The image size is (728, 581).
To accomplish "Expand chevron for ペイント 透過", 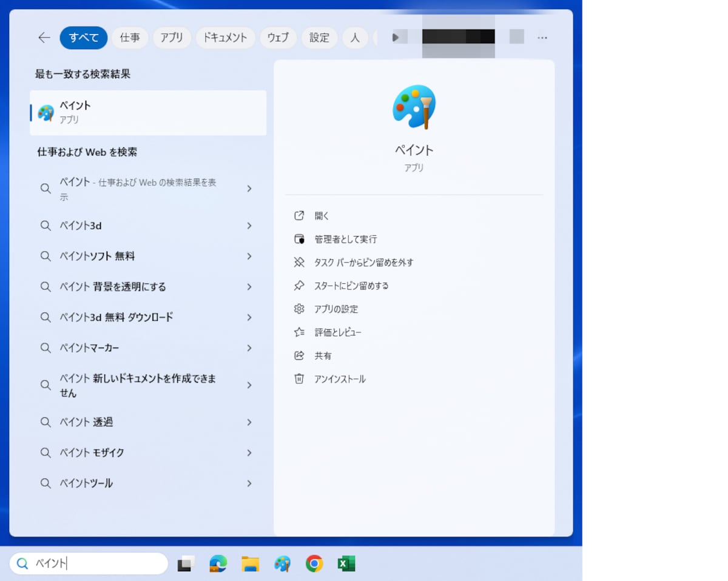I will [x=249, y=422].
